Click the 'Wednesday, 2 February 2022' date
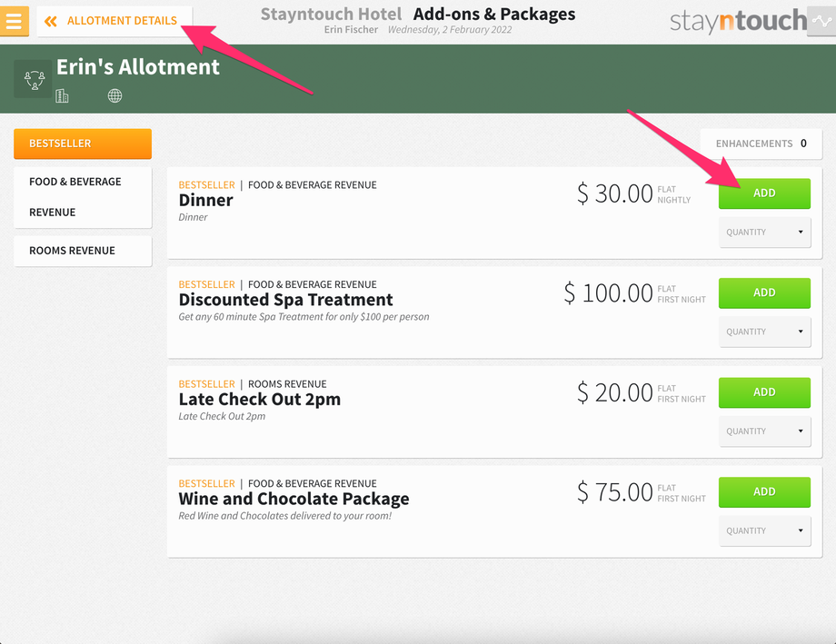The width and height of the screenshot is (836, 644). click(450, 30)
